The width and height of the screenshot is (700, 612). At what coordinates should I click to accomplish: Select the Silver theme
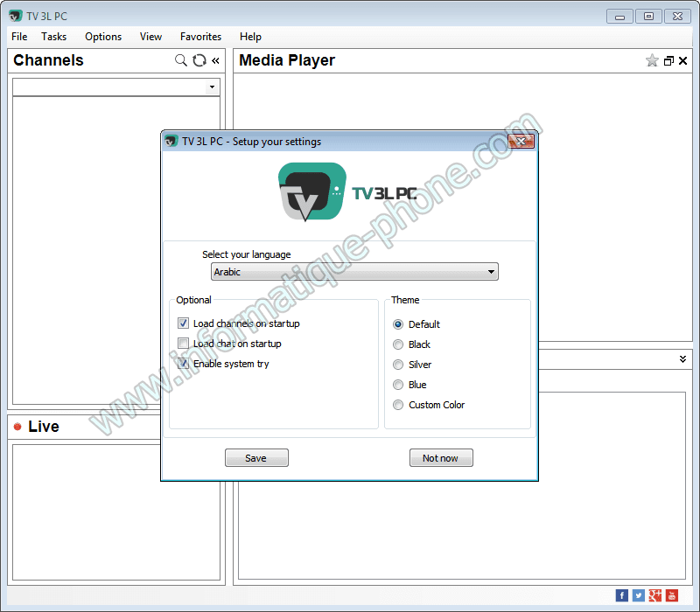pyautogui.click(x=398, y=365)
